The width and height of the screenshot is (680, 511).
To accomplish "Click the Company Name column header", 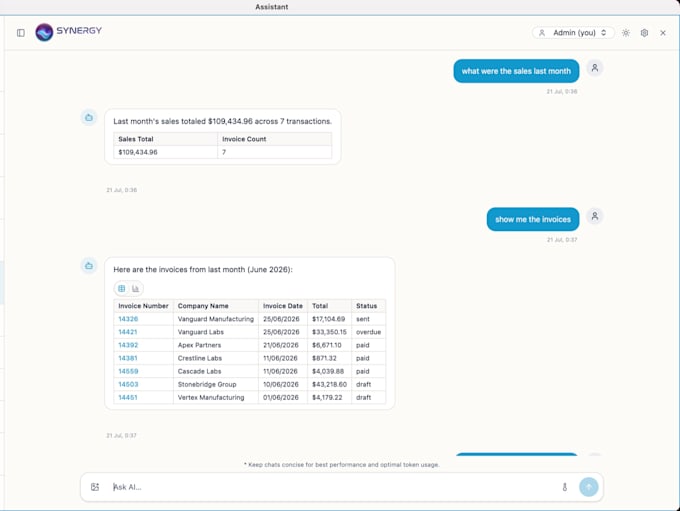I will point(216,306).
